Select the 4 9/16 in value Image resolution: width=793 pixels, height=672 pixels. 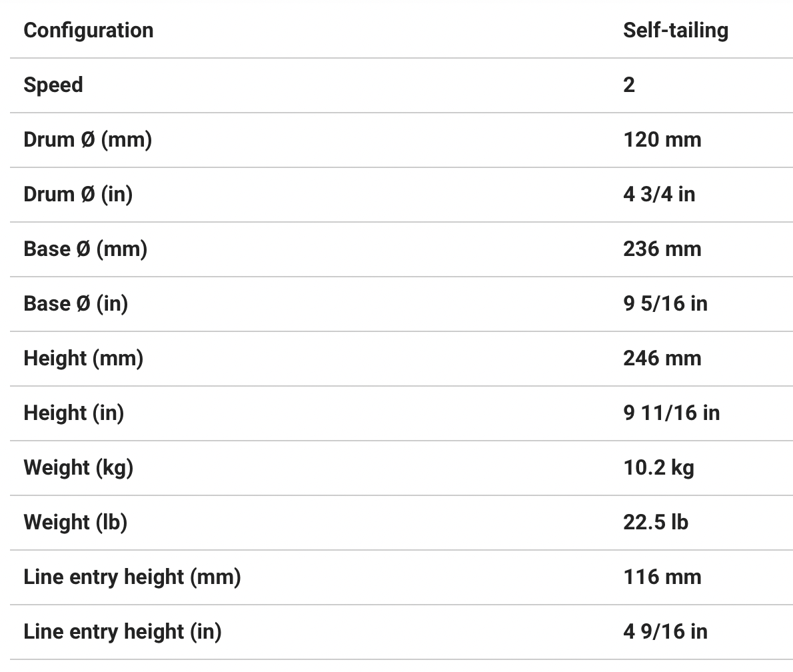[665, 632]
